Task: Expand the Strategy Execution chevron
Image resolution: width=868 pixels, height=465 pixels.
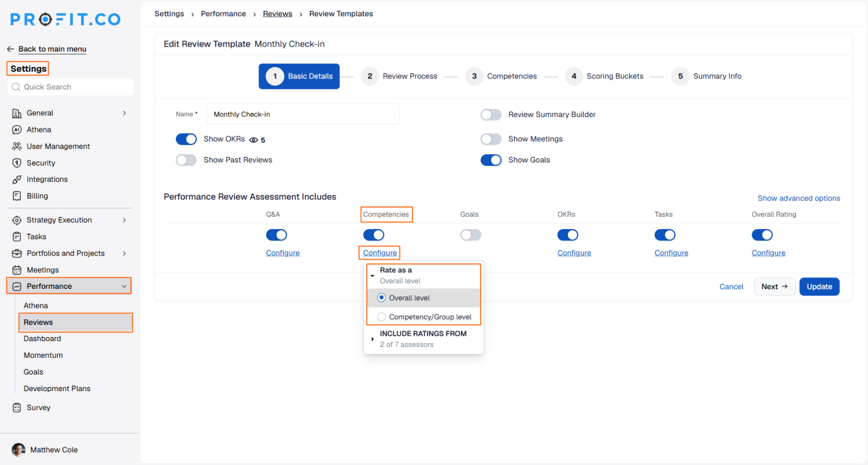Action: 125,220
